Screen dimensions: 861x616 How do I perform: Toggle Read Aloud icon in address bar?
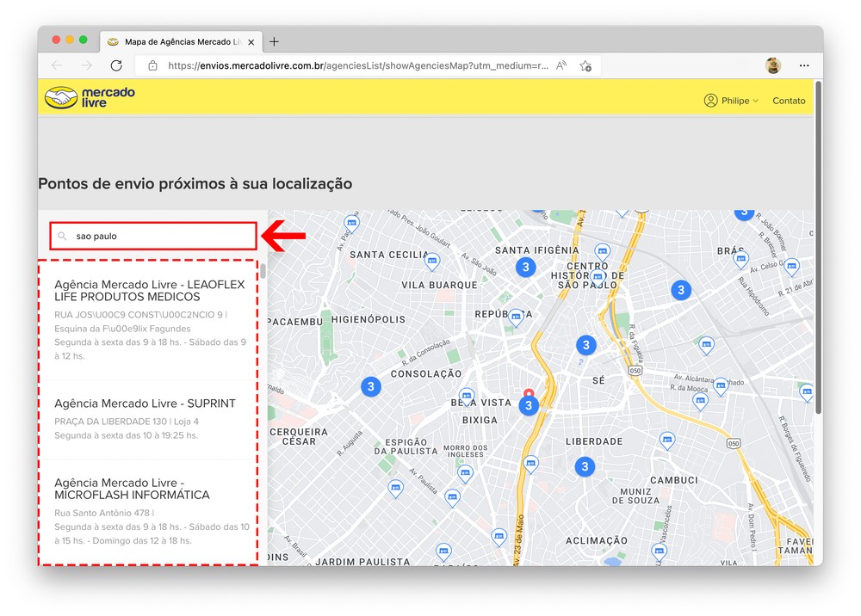561,65
